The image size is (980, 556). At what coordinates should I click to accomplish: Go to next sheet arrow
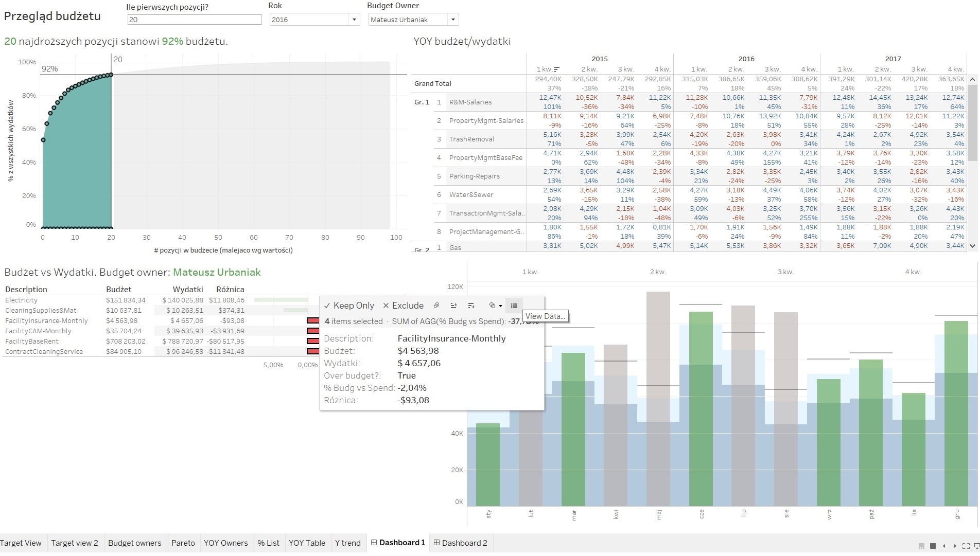pos(955,546)
